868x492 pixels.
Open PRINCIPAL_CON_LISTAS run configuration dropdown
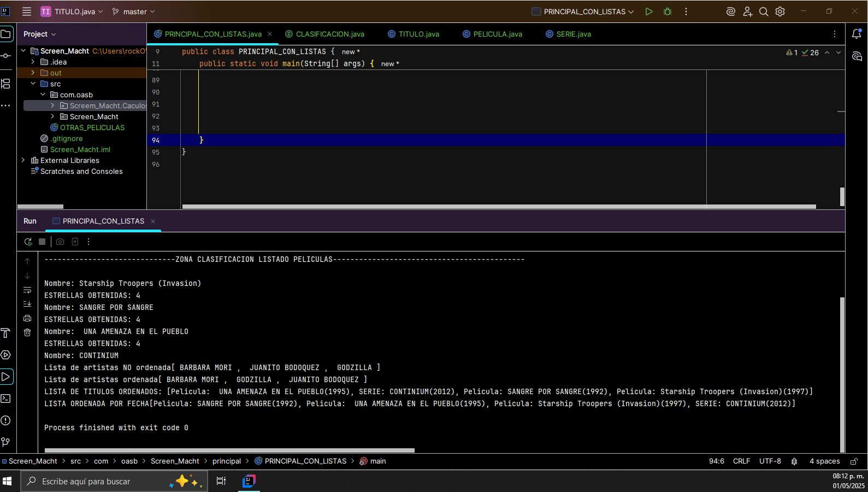[x=583, y=11]
